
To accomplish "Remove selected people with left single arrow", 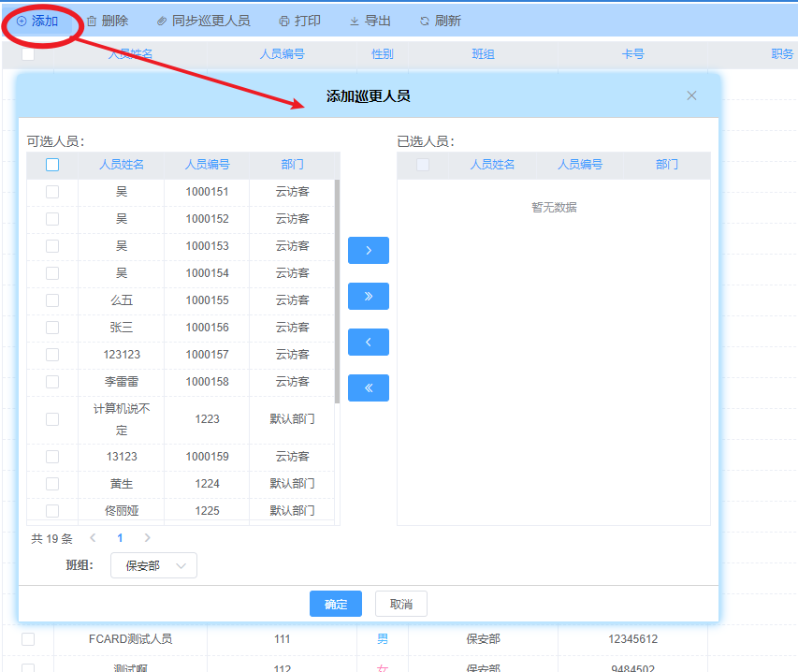I will coord(369,343).
